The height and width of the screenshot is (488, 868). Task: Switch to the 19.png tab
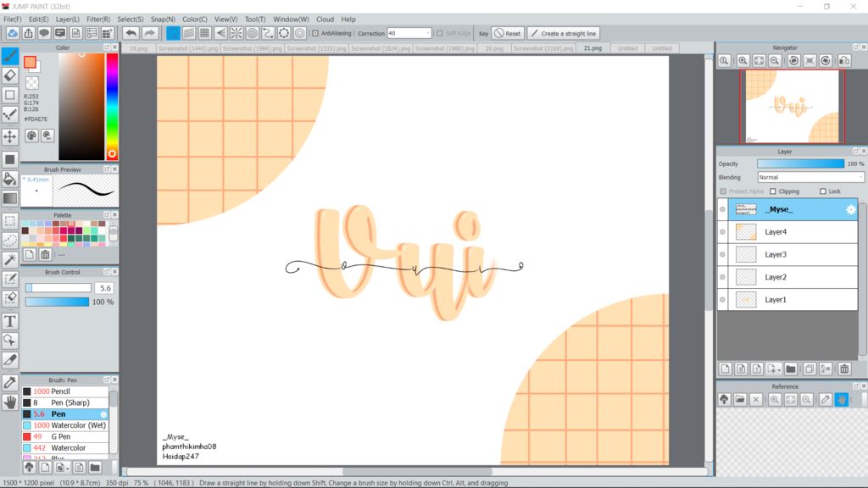[x=138, y=48]
